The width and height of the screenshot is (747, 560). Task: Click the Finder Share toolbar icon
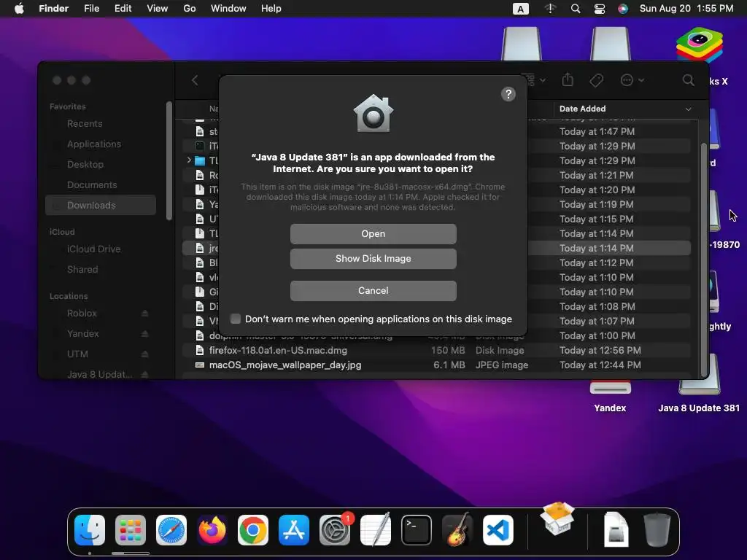pos(568,79)
